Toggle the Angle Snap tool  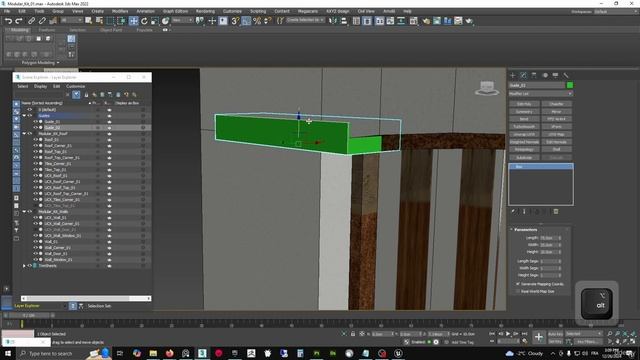tap(246, 21)
